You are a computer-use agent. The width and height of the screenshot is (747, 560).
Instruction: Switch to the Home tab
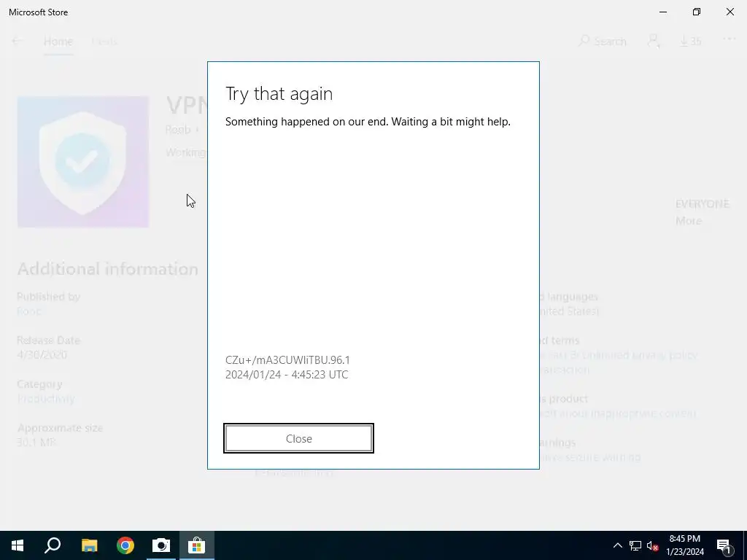point(58,42)
